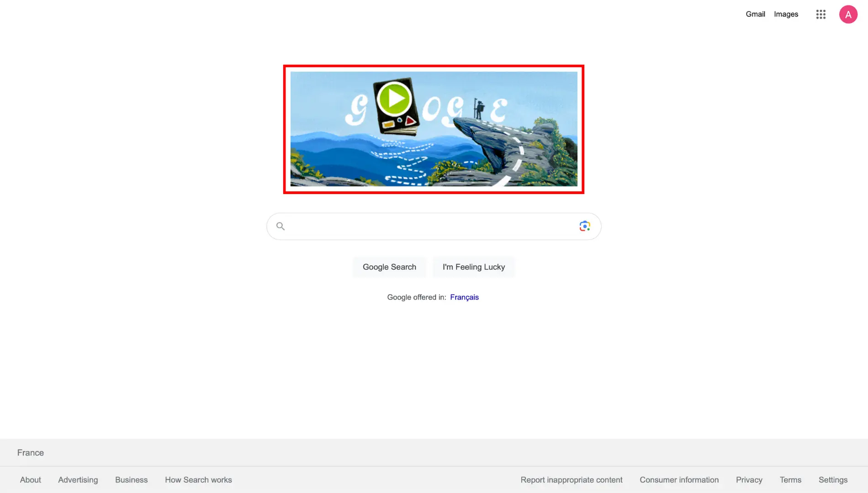Open the Images link

786,14
